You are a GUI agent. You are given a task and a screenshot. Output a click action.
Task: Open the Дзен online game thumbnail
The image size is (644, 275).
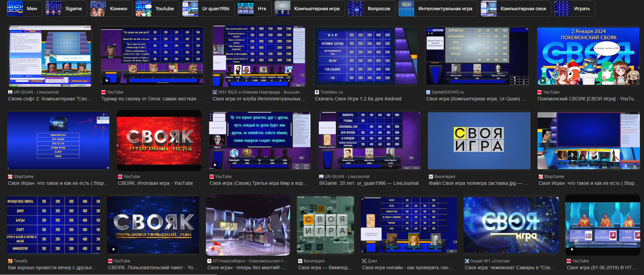pyautogui.click(x=409, y=225)
